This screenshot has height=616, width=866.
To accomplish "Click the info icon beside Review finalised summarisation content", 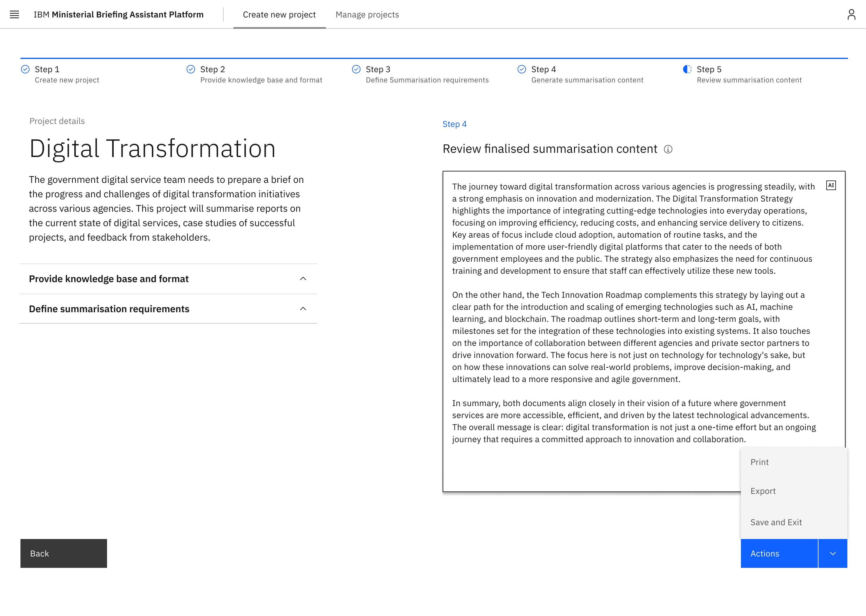I will (668, 149).
